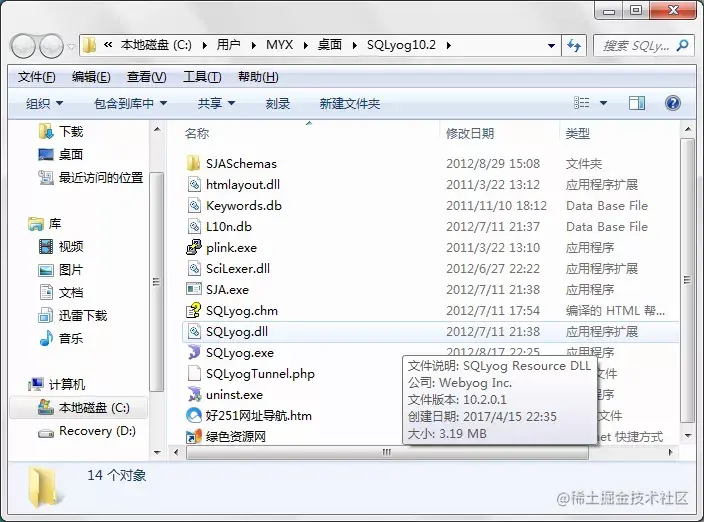Click the 好251网址导航.htm browser icon
Screen dimensions: 704x522
[x=194, y=416]
